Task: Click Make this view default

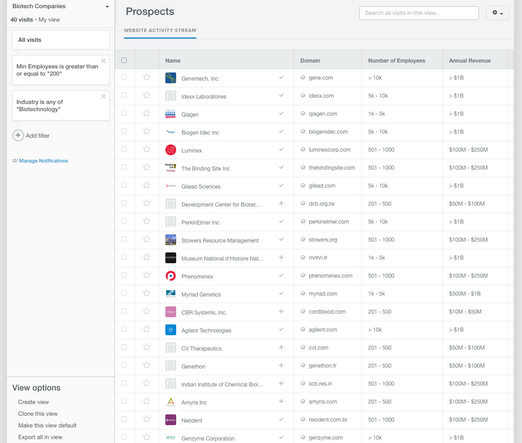Action: tap(47, 425)
